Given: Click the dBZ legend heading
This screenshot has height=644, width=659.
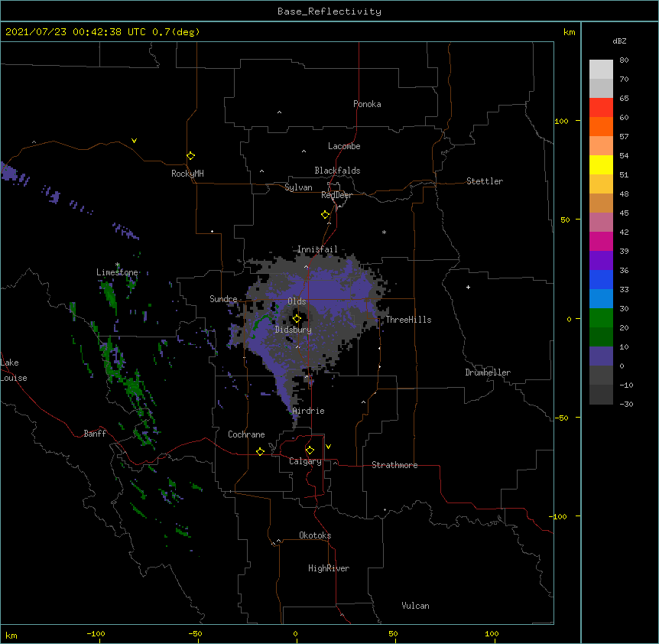Looking at the screenshot, I should 619,41.
